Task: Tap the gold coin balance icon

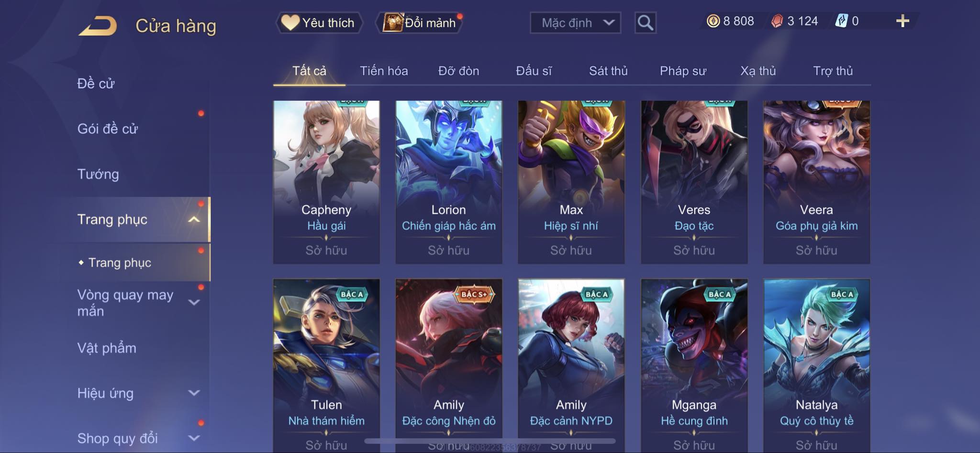Action: tap(713, 21)
